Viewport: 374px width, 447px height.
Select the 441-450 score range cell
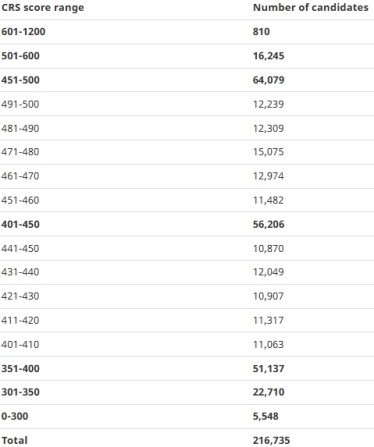click(x=20, y=248)
